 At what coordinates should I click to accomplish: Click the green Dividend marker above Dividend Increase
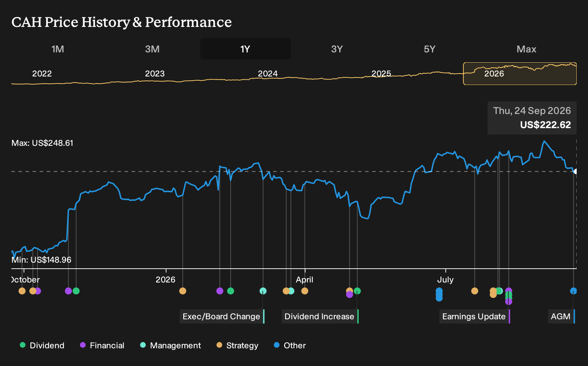(357, 291)
